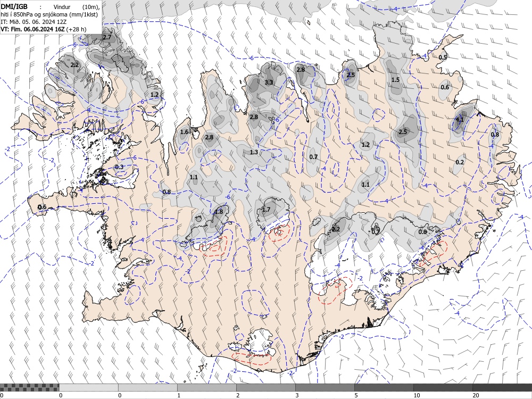Click the 2.7 snowfall value
The width and height of the screenshot is (532, 399).
click(107, 37)
